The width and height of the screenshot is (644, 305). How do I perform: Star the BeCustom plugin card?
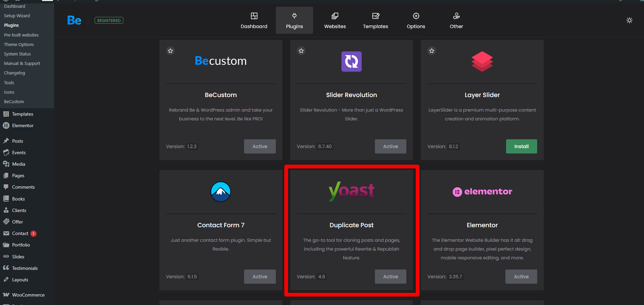point(170,51)
